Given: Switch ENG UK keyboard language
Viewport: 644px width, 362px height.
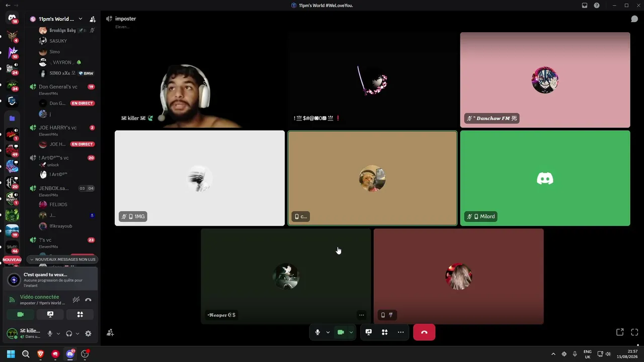Looking at the screenshot, I should [588, 354].
